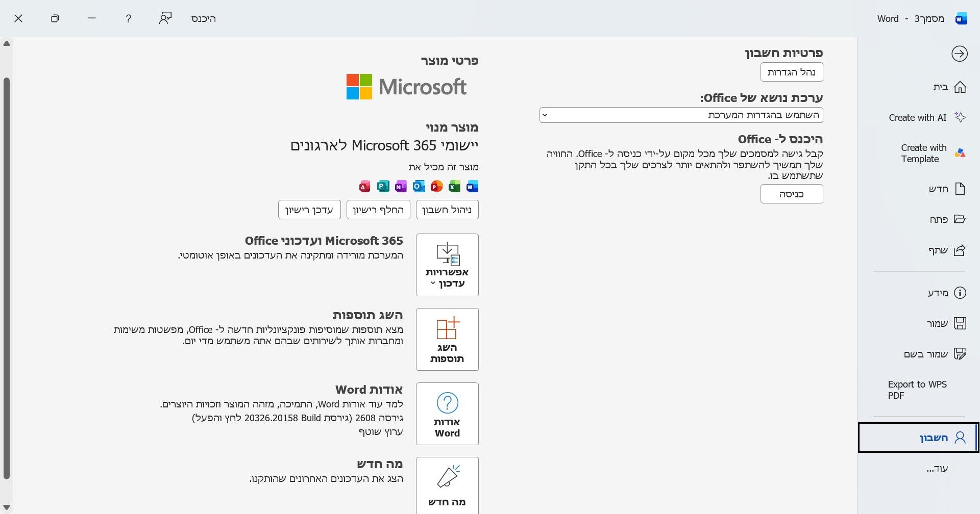Click the Publisher app icon in product list

click(x=383, y=187)
